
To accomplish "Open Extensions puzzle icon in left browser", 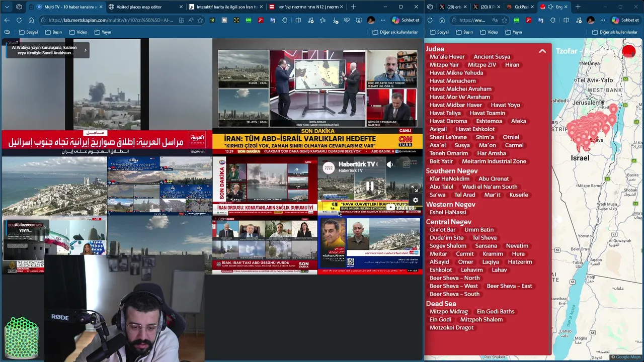I will [x=285, y=20].
